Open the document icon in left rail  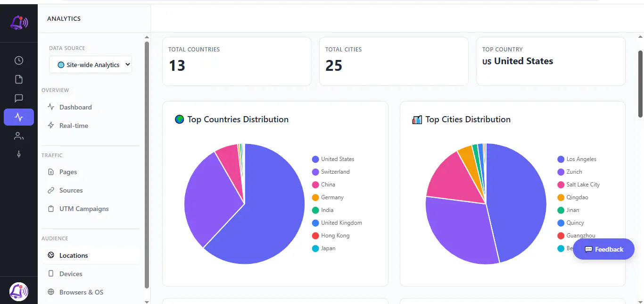(19, 79)
